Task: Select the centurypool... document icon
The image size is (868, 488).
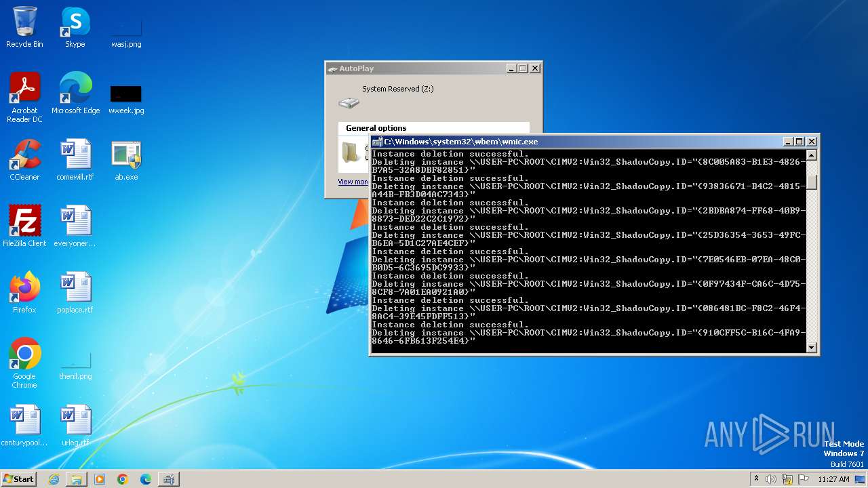Action: point(24,426)
